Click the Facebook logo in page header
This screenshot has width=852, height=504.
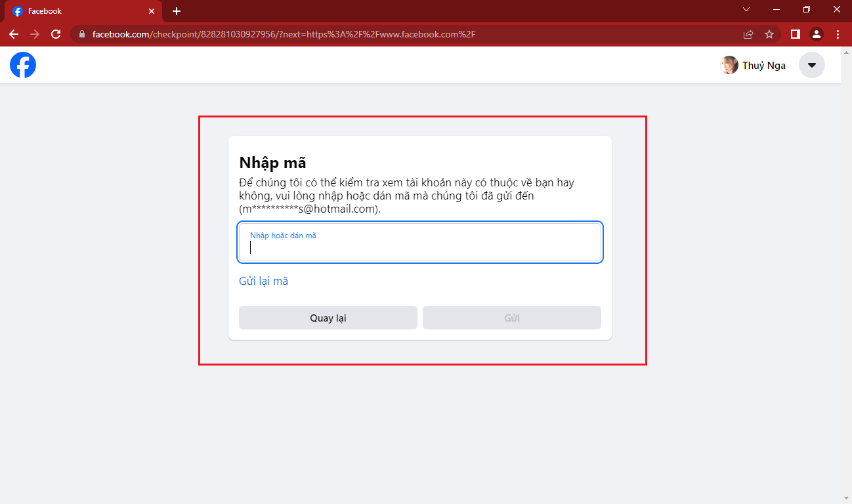(x=23, y=65)
